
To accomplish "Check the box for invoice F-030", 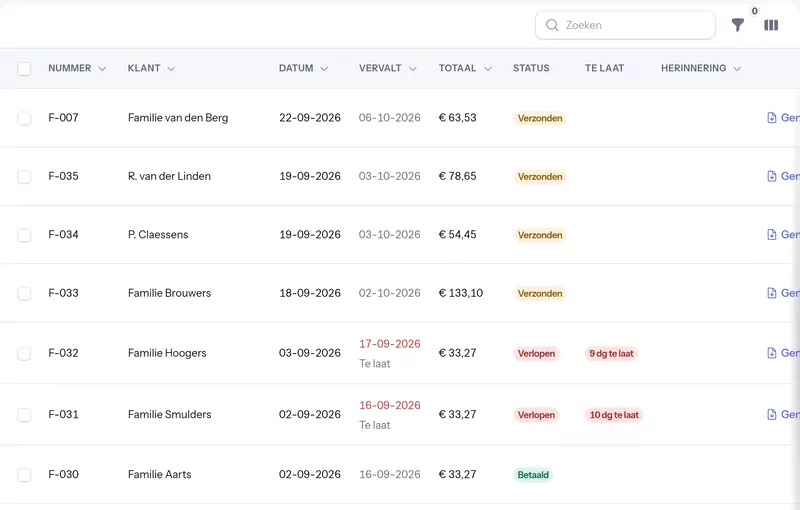I will tap(24, 475).
